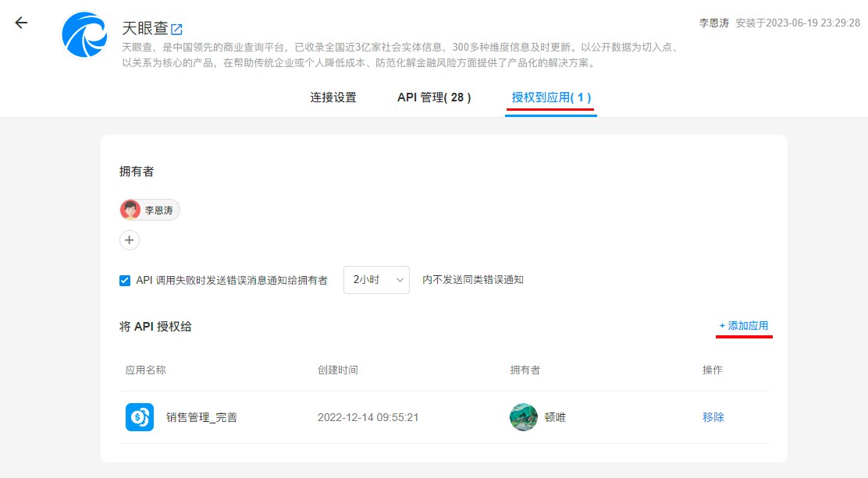Click the 天眼查 blue logo
Viewport: 868px width, 478px height.
click(x=85, y=35)
